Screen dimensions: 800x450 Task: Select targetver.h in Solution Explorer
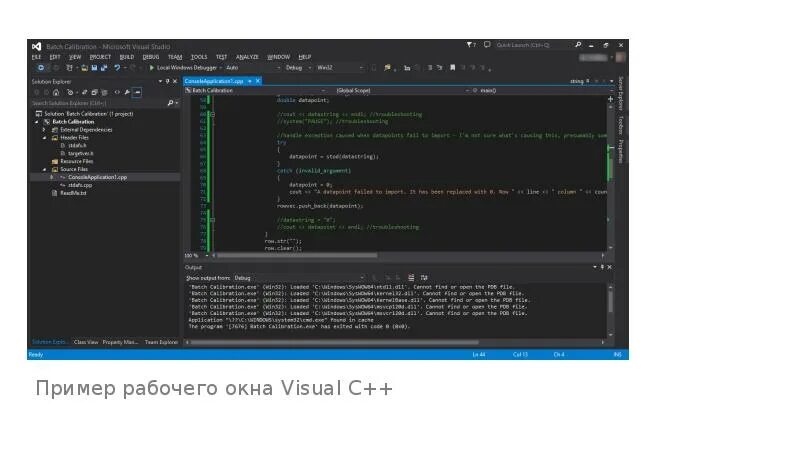(x=80, y=154)
